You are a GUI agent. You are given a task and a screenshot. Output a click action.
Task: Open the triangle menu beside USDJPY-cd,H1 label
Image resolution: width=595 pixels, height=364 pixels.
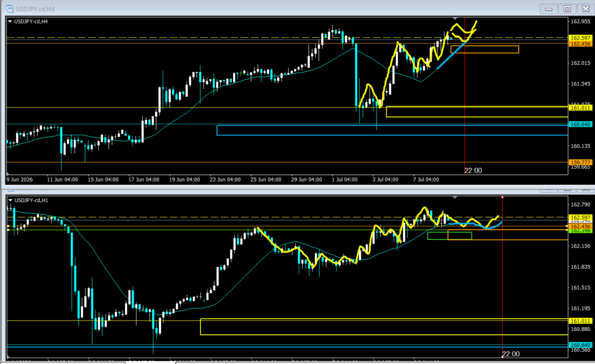point(10,200)
